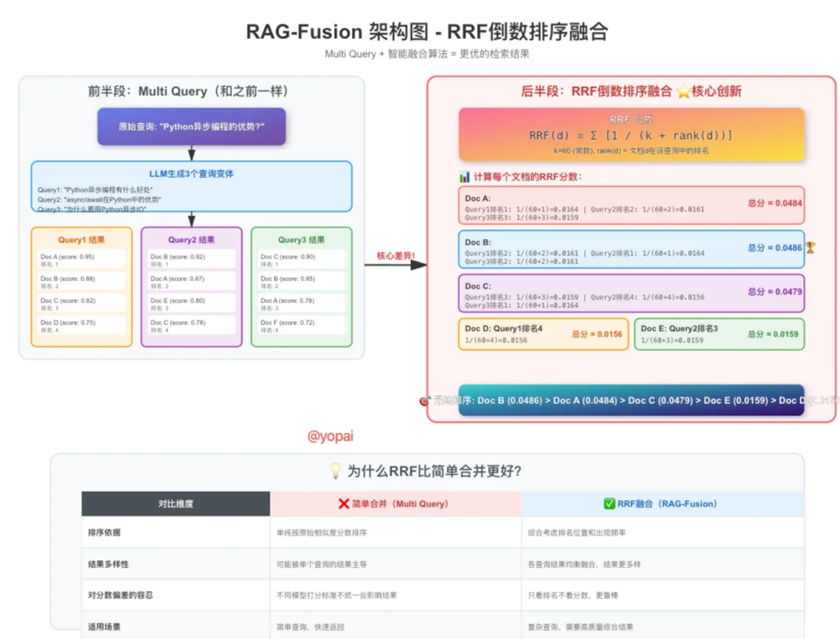Select Doc B (score: 0.88) row

pos(81,281)
